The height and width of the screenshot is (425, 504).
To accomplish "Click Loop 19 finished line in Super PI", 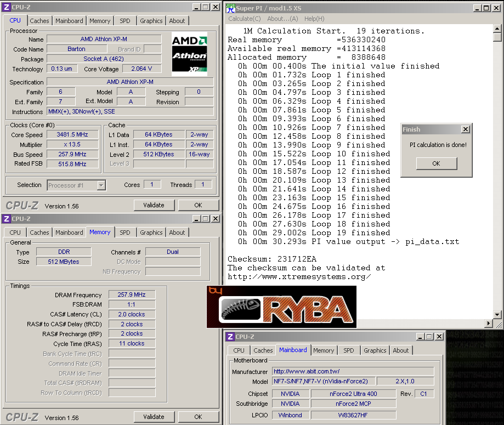I will [314, 233].
